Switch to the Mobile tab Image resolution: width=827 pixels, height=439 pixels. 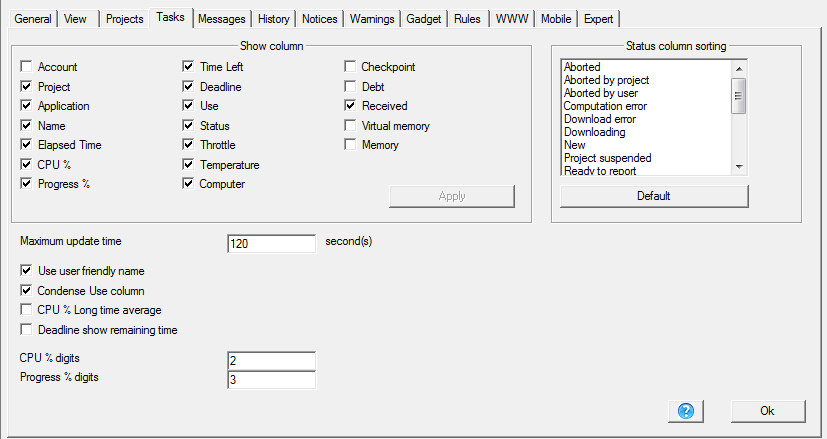(556, 19)
